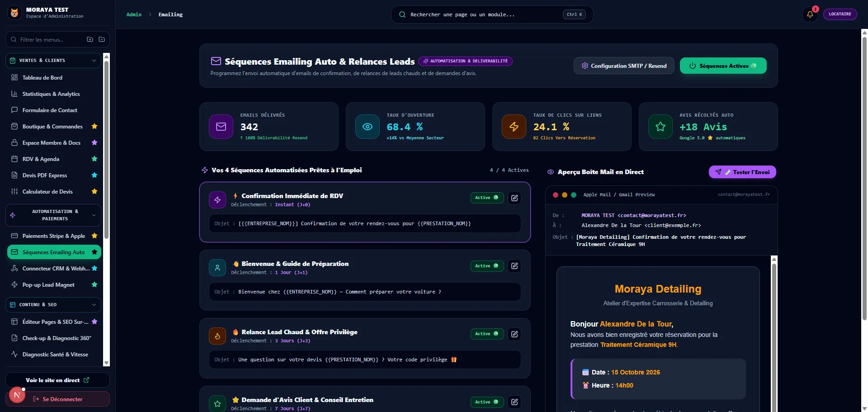Open Connecteur CRM & Webhooks menu item
Screen dimensions: 868x412
[53, 268]
